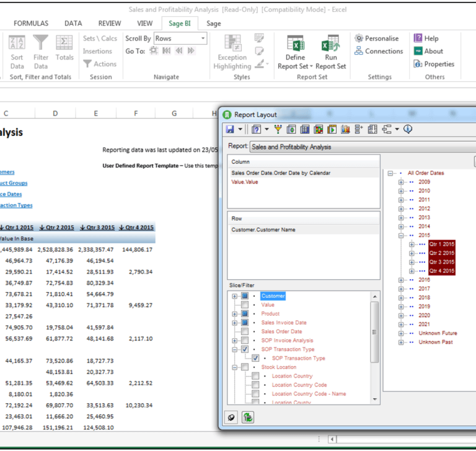Image resolution: width=476 pixels, height=451 pixels.
Task: Open the Define Report Set dropdown arrow
Action: [311, 66]
